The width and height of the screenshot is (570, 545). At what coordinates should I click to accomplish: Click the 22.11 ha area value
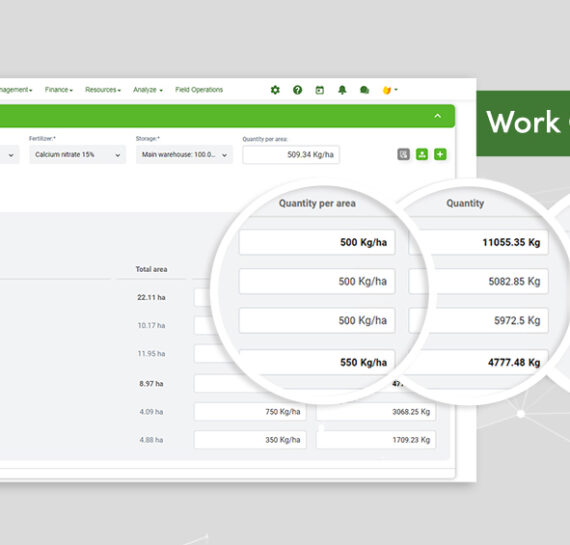click(x=151, y=297)
